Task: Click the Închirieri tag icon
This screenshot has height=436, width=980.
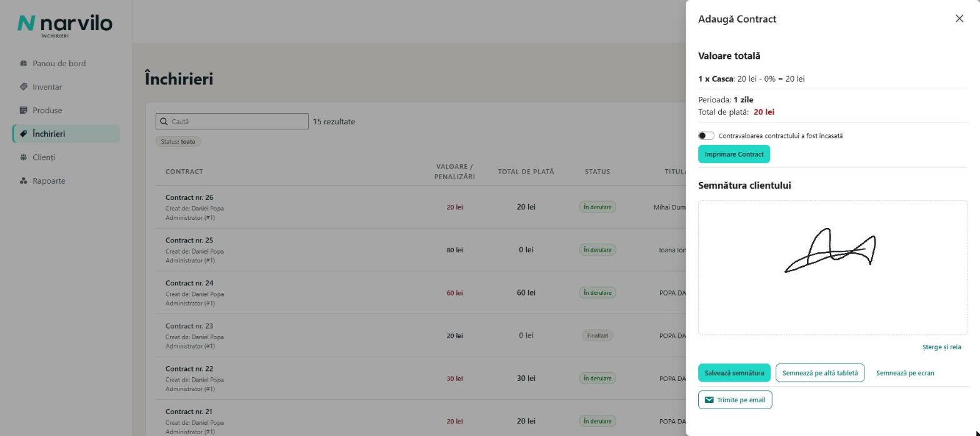Action: pos(23,134)
